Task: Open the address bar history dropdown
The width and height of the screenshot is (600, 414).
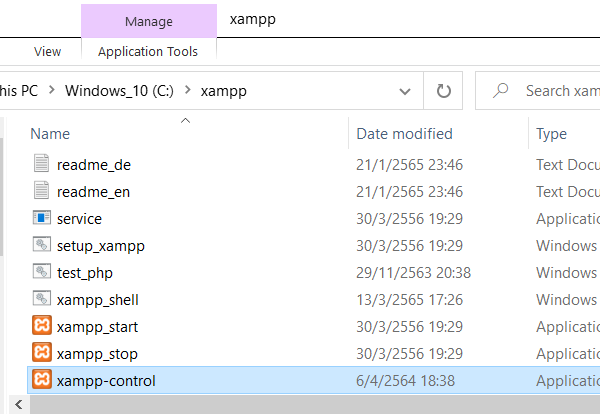Action: point(404,91)
